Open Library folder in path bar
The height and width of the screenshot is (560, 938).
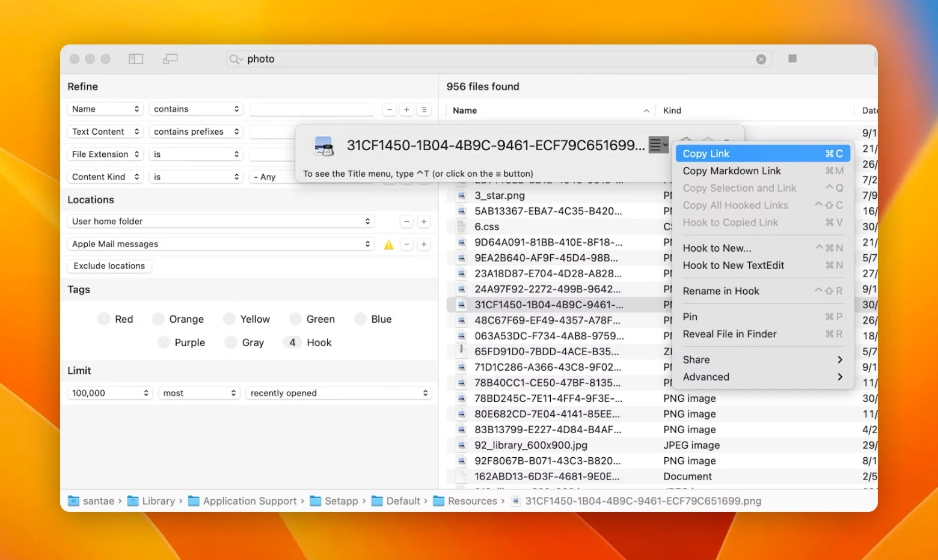(151, 501)
